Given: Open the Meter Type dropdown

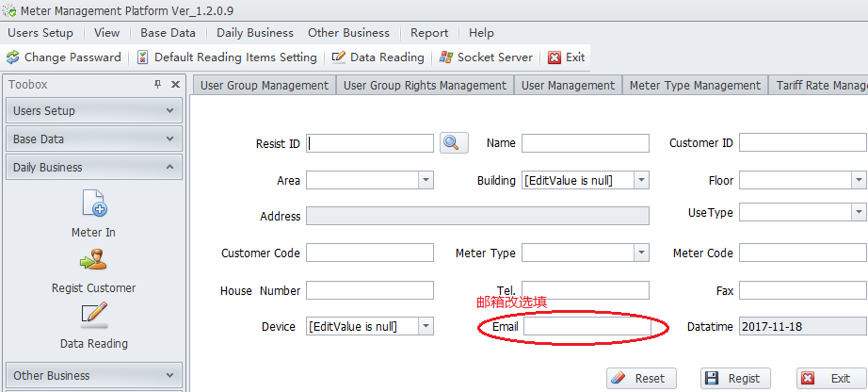Looking at the screenshot, I should pos(640,253).
